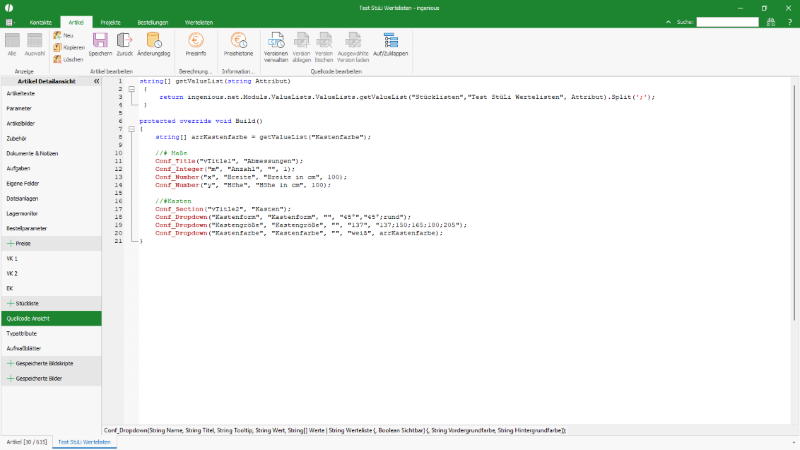The image size is (800, 450).
Task: Collapse the Artikel Detailansicht panel
Action: click(96, 81)
